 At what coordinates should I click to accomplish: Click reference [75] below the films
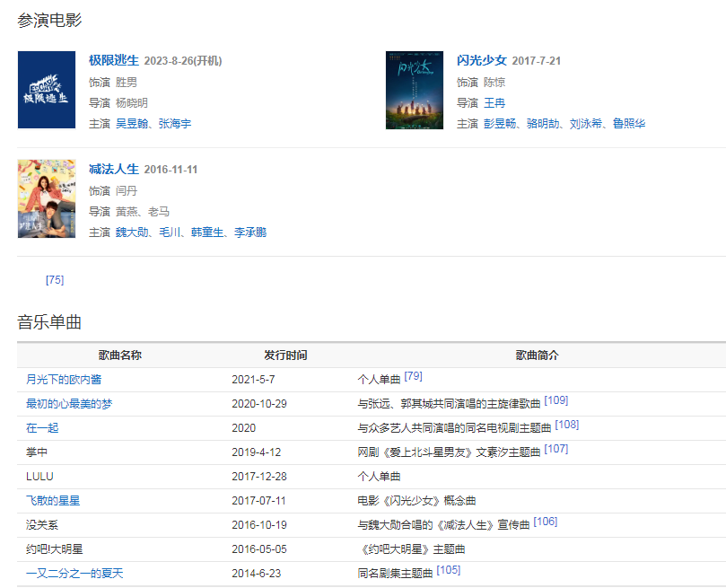point(55,280)
